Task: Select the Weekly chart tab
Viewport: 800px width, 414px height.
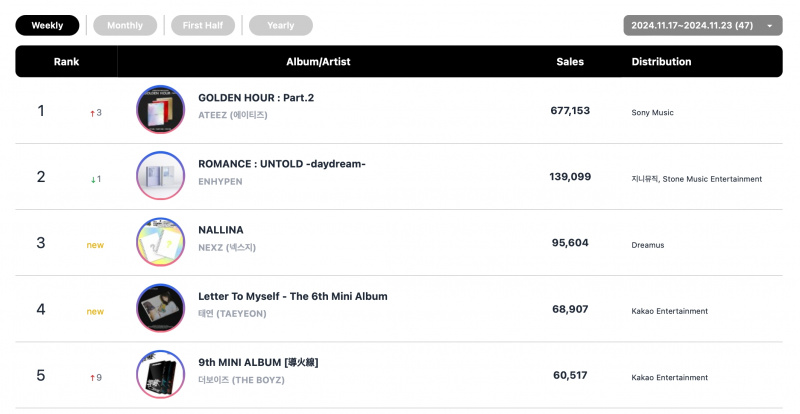Action: tap(47, 26)
